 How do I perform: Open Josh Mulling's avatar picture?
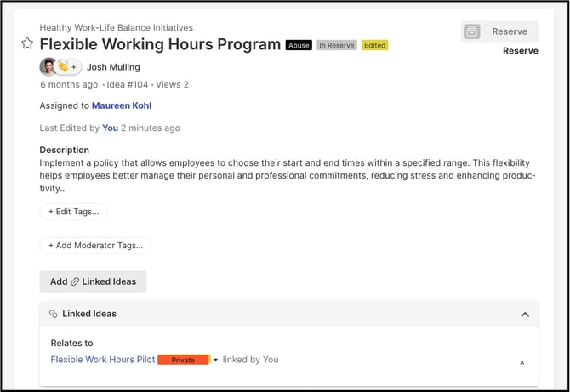click(x=48, y=67)
